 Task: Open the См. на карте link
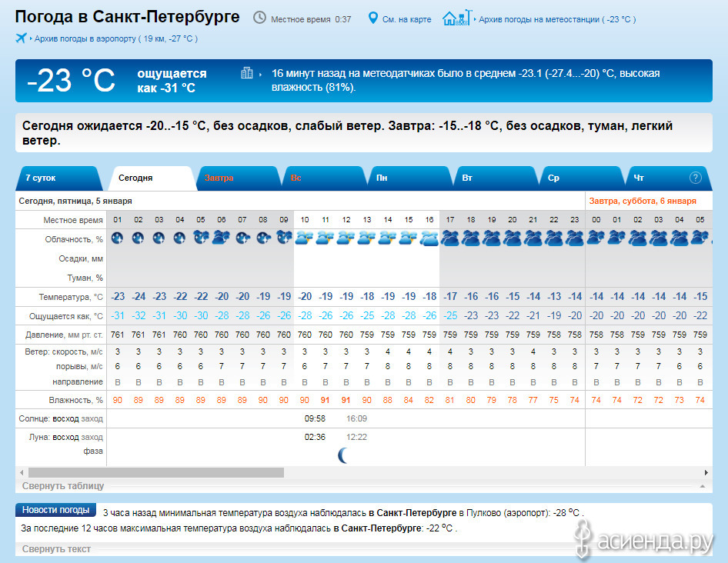click(x=406, y=19)
